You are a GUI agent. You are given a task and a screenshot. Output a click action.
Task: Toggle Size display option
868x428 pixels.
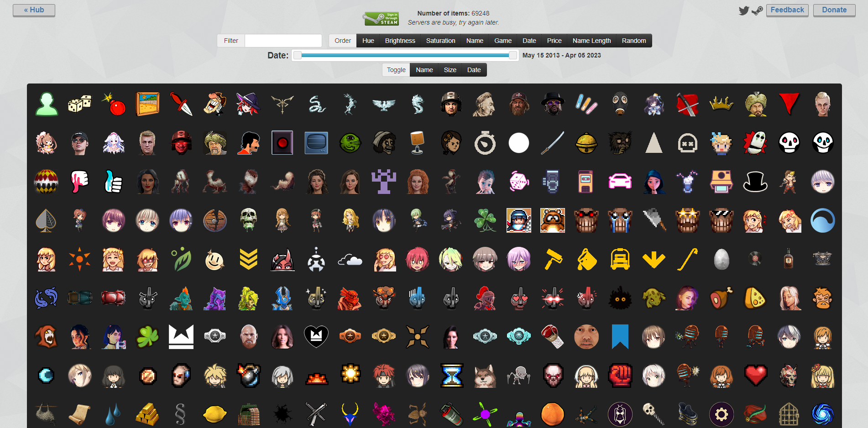coord(450,70)
